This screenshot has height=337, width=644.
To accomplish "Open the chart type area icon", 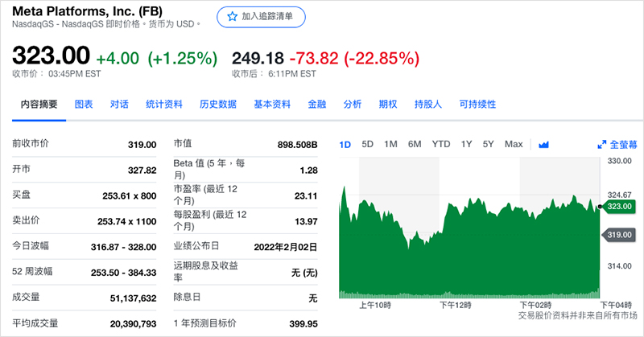I will 543,145.
